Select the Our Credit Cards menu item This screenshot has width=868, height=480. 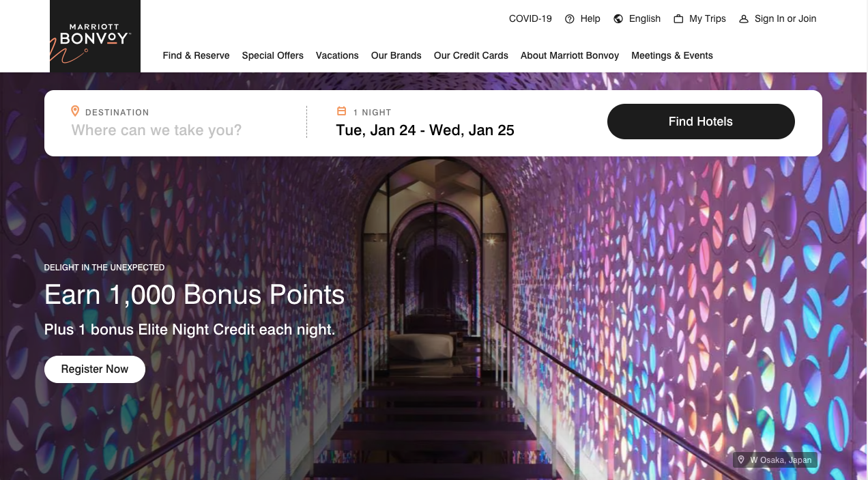(x=471, y=55)
